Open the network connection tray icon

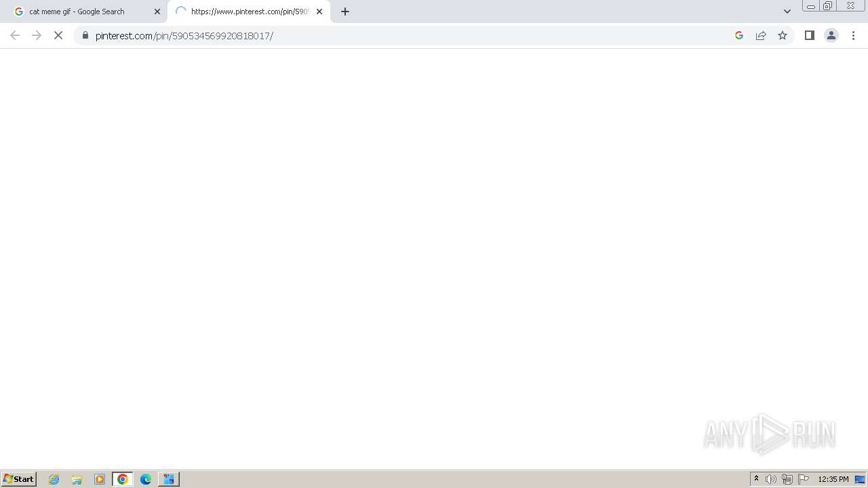787,479
